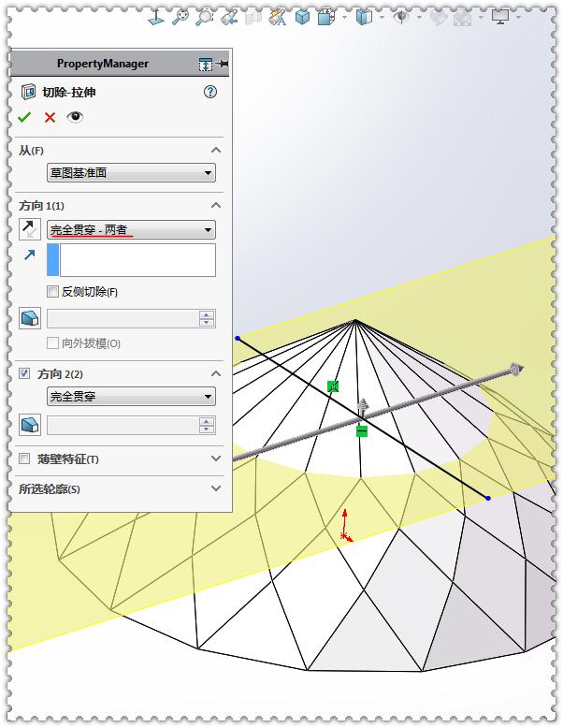Enable 薄壁特征(T) checkbox
Screen dimensions: 563x728
pyautogui.click(x=24, y=459)
